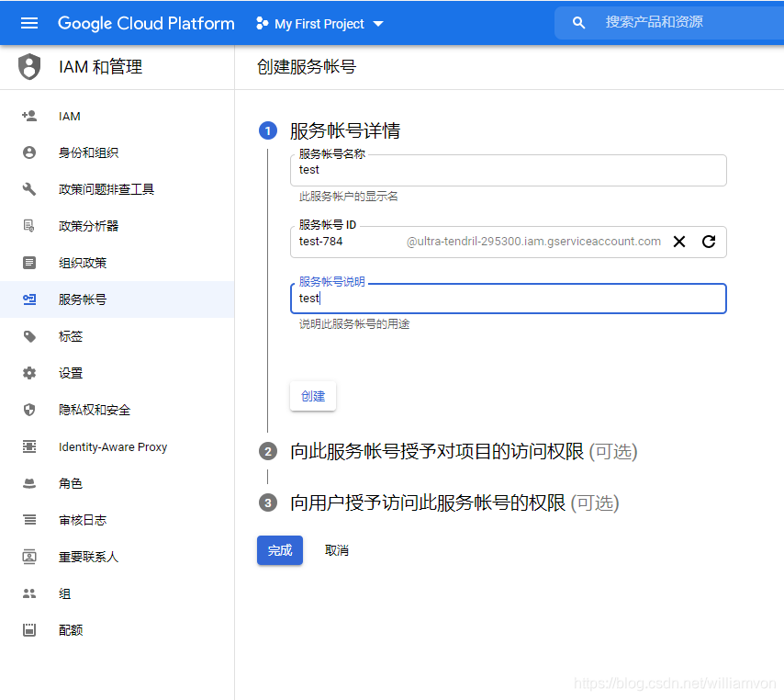The image size is (784, 700).
Task: Regenerate the service account ID
Action: [709, 242]
